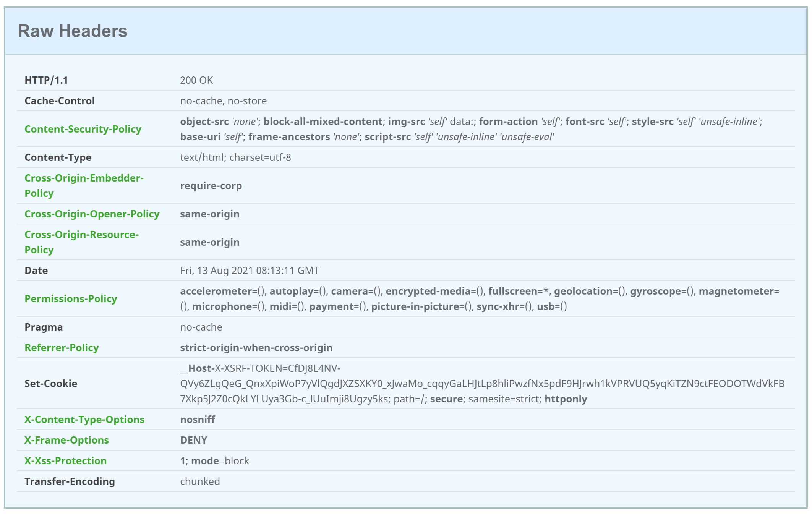Viewport: 812px width, 517px height.
Task: Select the Cache-Control header name
Action: coord(59,101)
